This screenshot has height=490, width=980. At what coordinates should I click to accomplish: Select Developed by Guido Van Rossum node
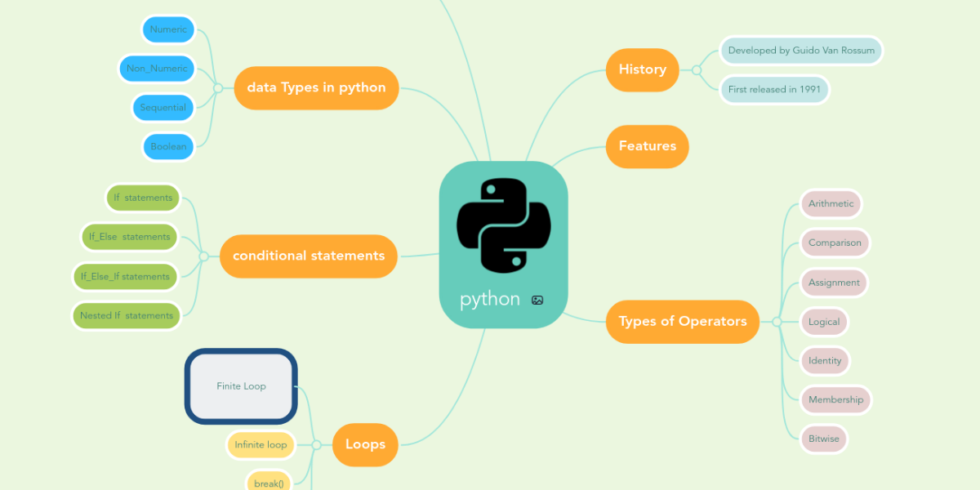pos(801,51)
